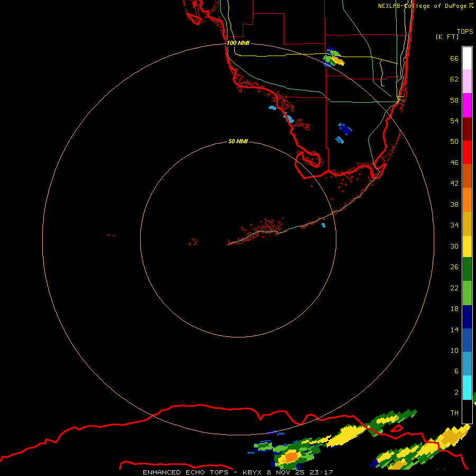The height and width of the screenshot is (476, 476).
Task: Click the navy echo over the Everglades
Action: point(345,129)
